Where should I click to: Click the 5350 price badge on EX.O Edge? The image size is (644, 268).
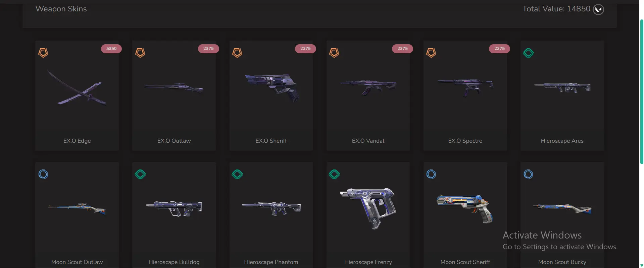coord(111,49)
